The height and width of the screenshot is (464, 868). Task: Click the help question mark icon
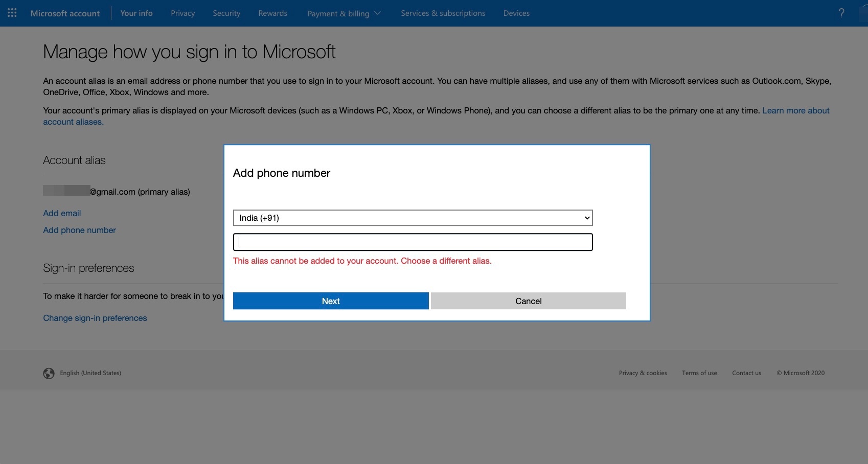[841, 13]
